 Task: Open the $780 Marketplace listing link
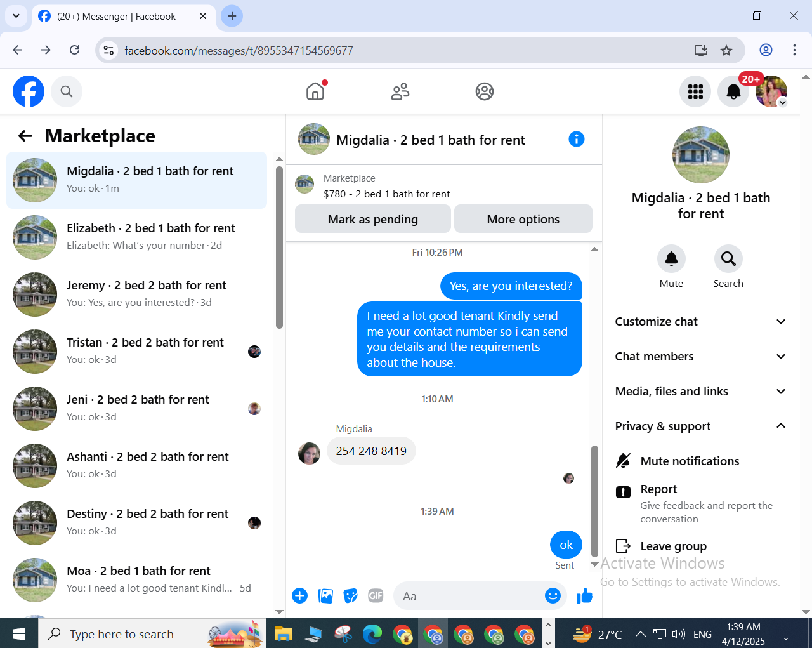click(386, 194)
